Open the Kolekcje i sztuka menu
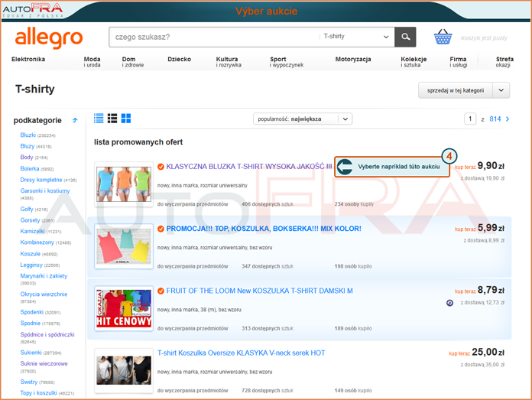 click(414, 62)
